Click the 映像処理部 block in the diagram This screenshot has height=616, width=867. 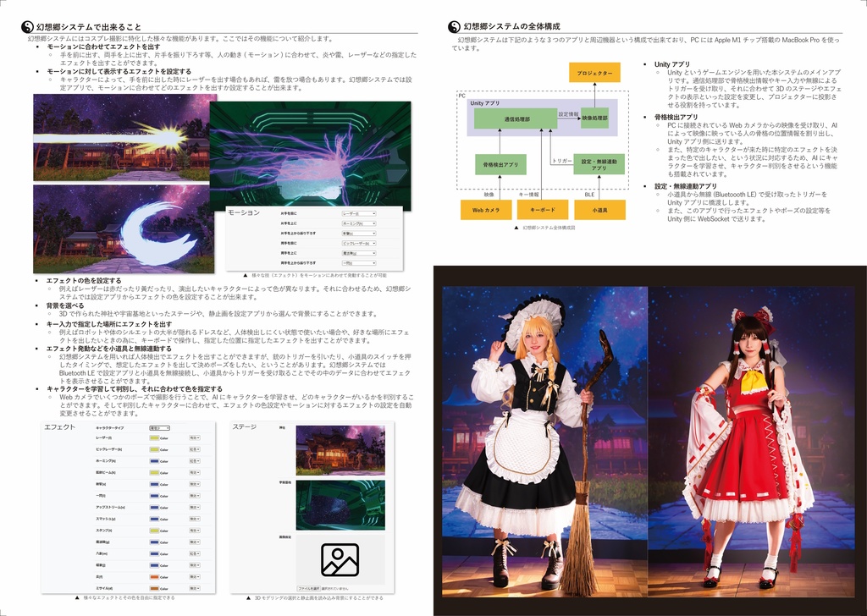596,118
